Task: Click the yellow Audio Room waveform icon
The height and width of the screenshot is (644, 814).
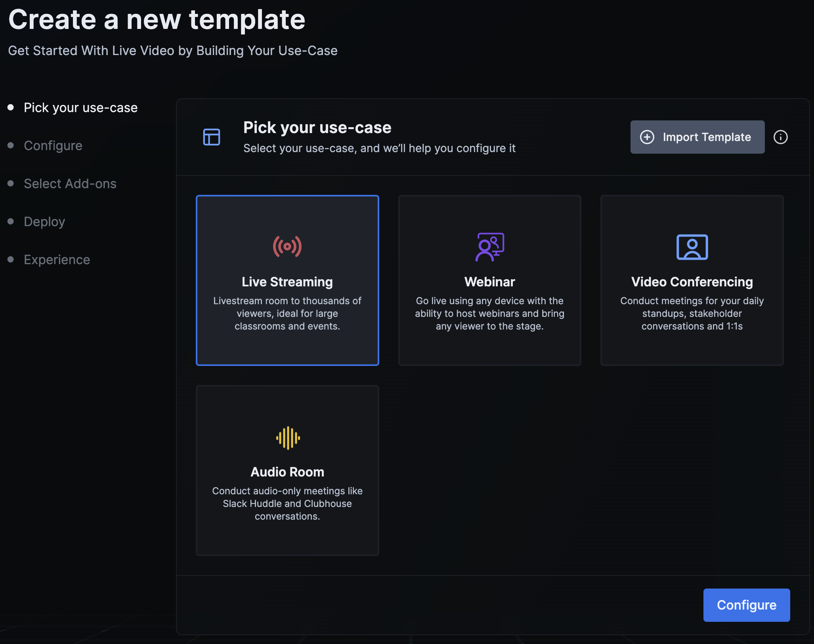Action: pos(288,438)
